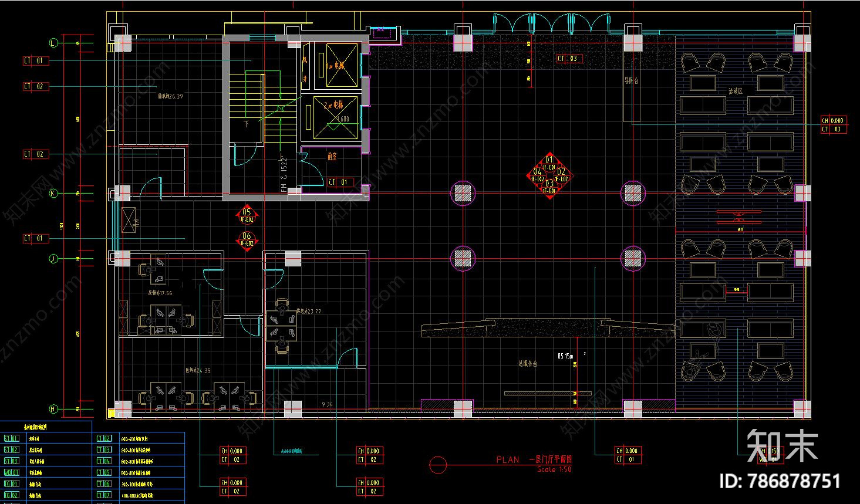Click grid axis bubble L
The image size is (860, 504).
(x=53, y=43)
